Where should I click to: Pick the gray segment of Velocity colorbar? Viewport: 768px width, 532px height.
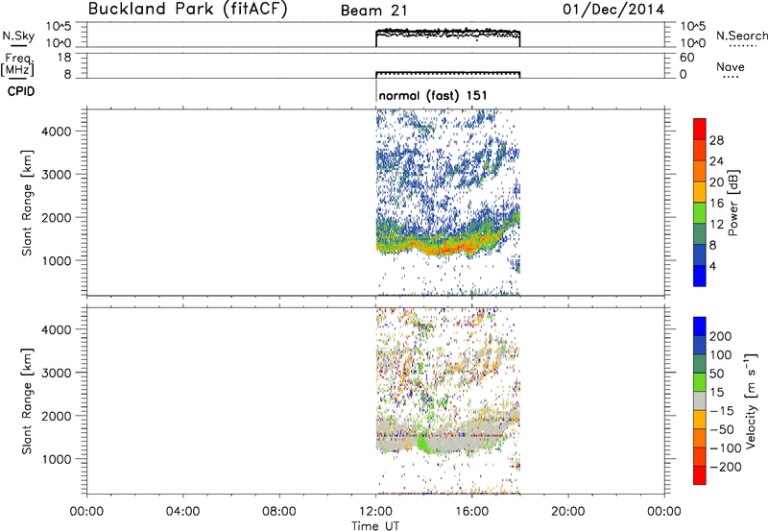pyautogui.click(x=700, y=401)
